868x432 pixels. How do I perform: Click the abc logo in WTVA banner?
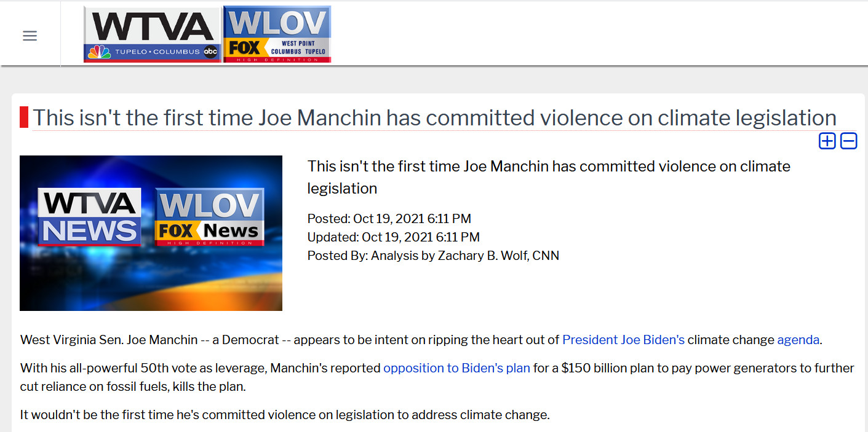(211, 52)
